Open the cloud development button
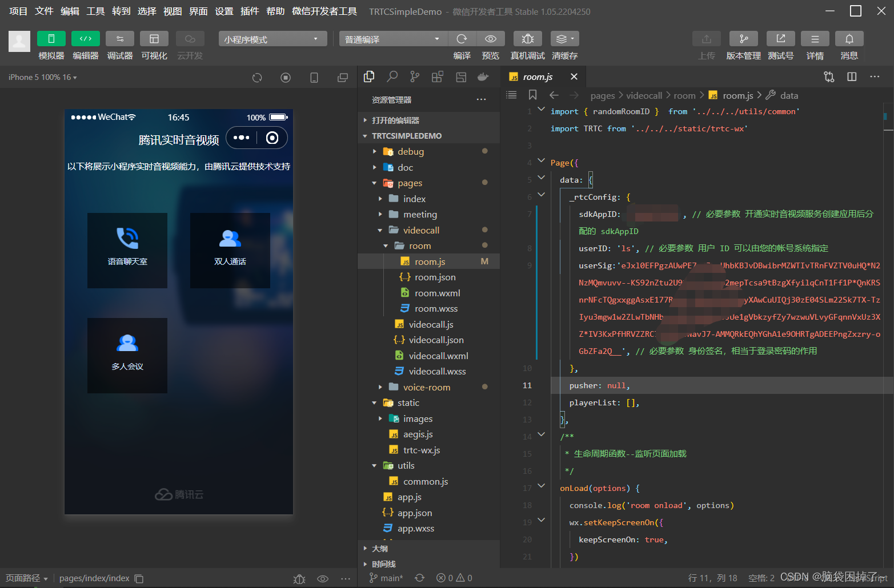The height and width of the screenshot is (588, 894). (190, 38)
